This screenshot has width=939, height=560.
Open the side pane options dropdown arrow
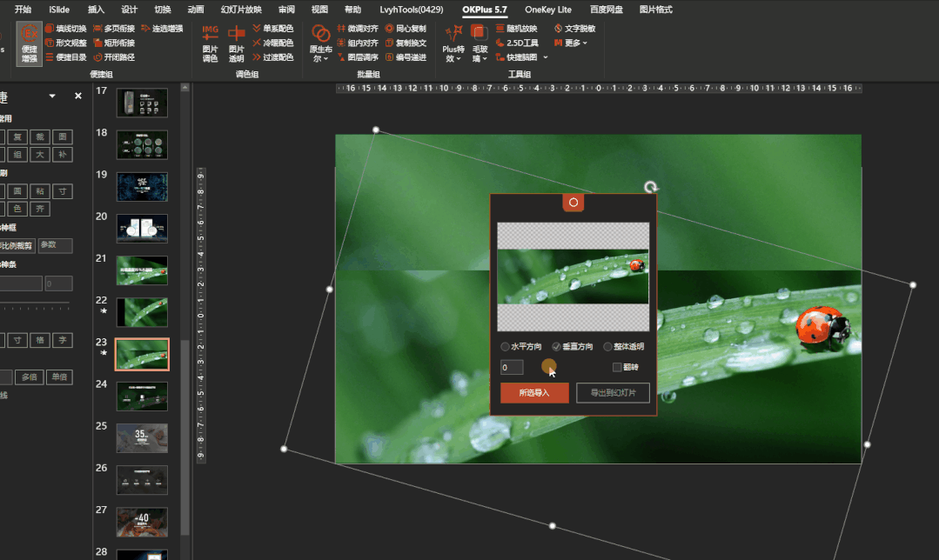[x=52, y=96]
